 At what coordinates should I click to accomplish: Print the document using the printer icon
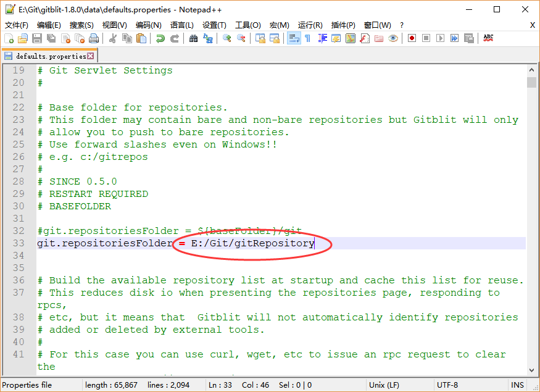94,38
